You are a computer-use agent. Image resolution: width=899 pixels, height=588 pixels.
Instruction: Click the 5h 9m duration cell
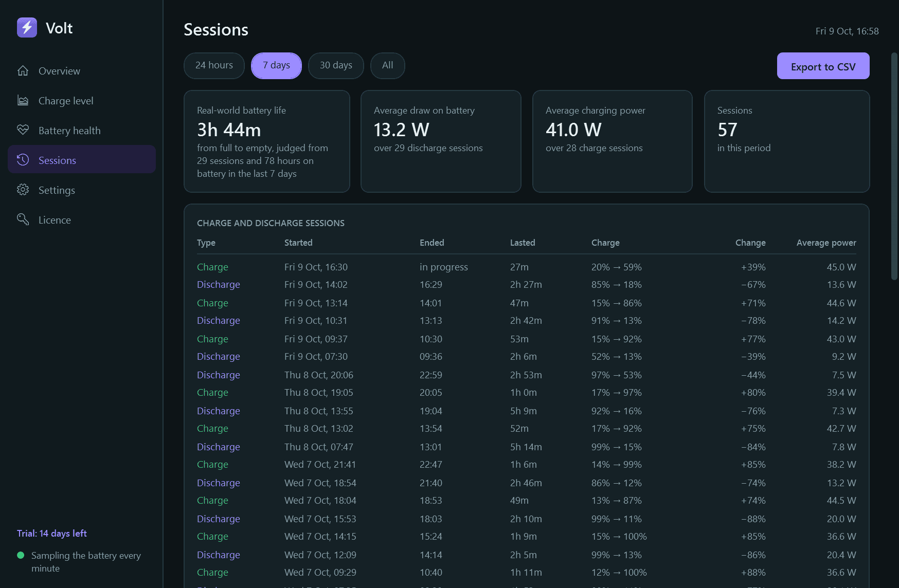[x=523, y=411]
